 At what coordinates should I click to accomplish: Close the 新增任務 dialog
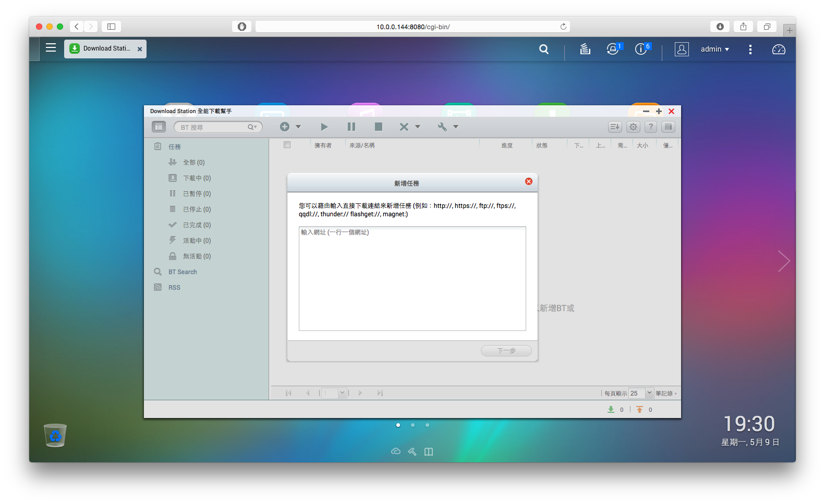coord(529,181)
